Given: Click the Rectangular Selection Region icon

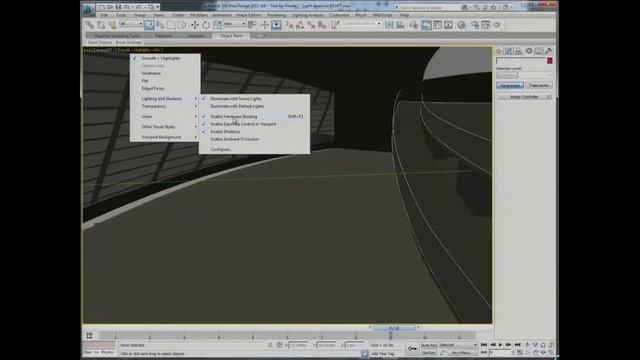Looking at the screenshot, I should (171, 25).
